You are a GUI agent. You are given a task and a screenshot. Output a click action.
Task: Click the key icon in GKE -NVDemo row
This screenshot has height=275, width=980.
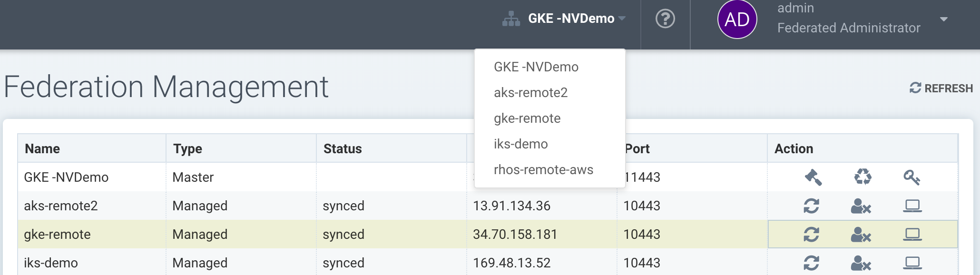(911, 177)
